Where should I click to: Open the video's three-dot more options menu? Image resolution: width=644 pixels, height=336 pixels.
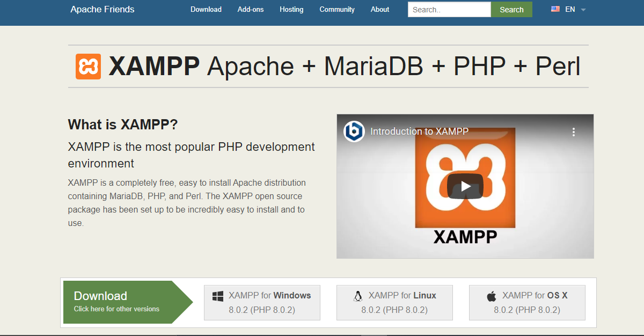[573, 132]
